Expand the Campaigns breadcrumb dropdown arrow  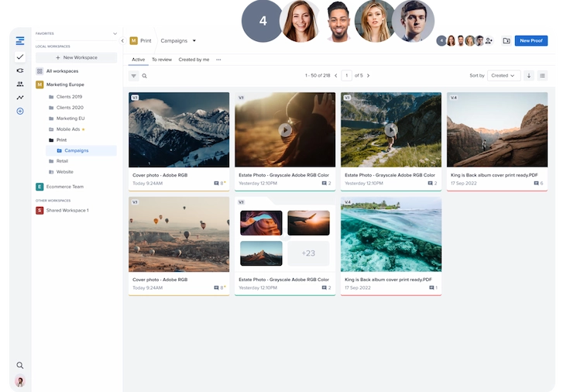coord(194,40)
